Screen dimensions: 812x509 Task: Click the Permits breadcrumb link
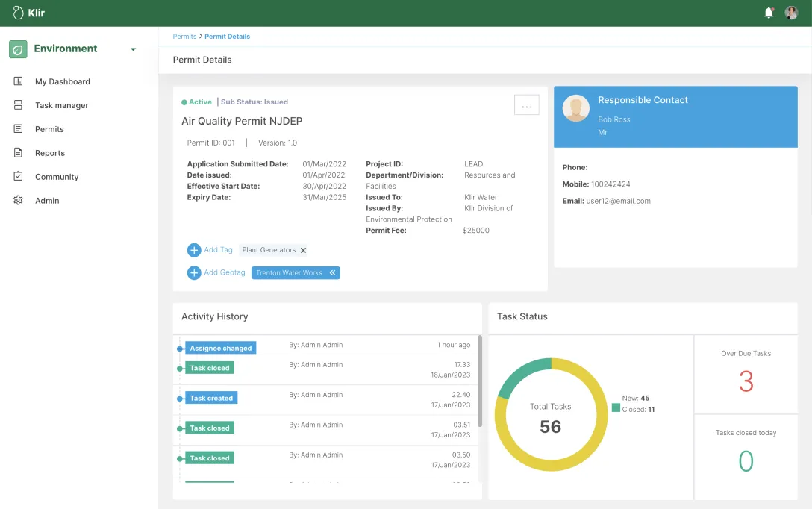point(184,37)
